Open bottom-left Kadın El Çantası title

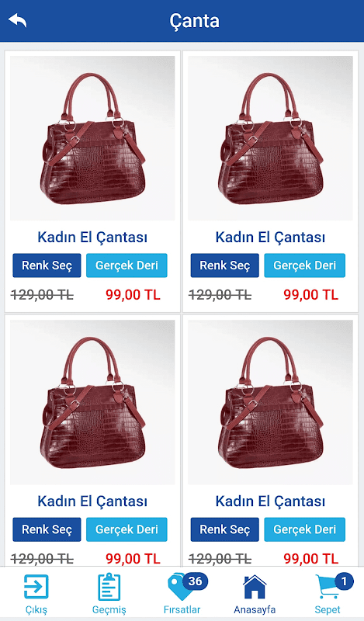pos(92,501)
